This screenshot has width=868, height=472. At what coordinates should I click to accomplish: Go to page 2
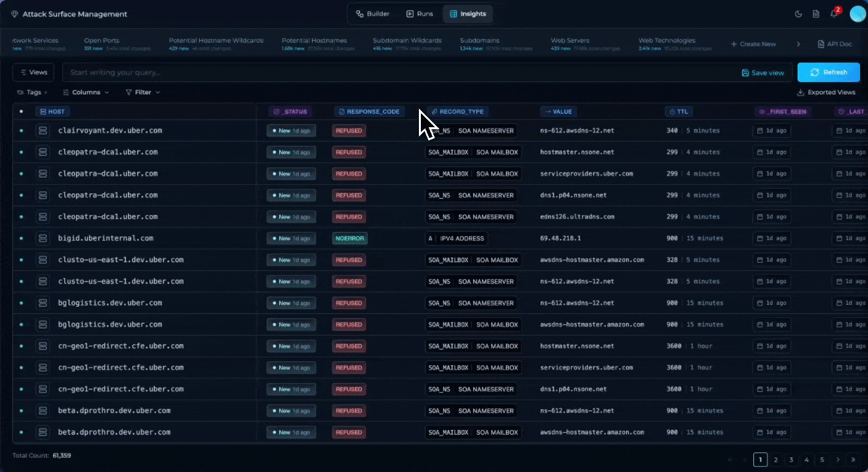[776, 460]
